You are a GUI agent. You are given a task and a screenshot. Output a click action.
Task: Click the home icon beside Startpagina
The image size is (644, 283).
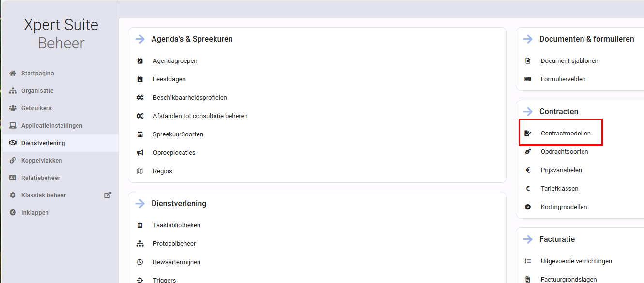[x=13, y=74]
